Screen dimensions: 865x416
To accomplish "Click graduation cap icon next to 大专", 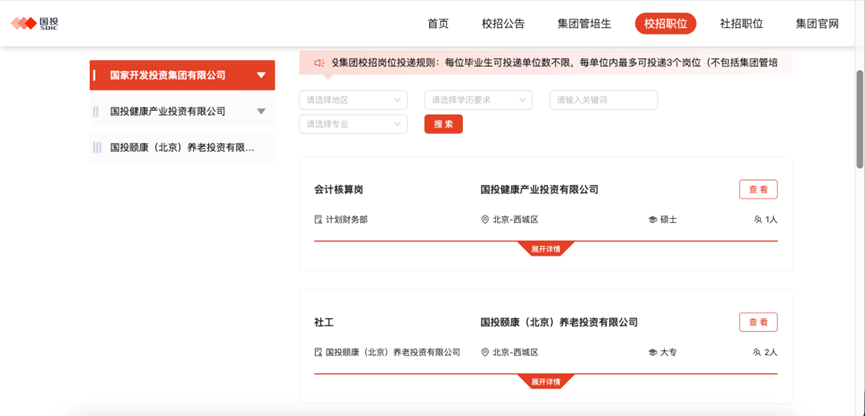I will [653, 352].
